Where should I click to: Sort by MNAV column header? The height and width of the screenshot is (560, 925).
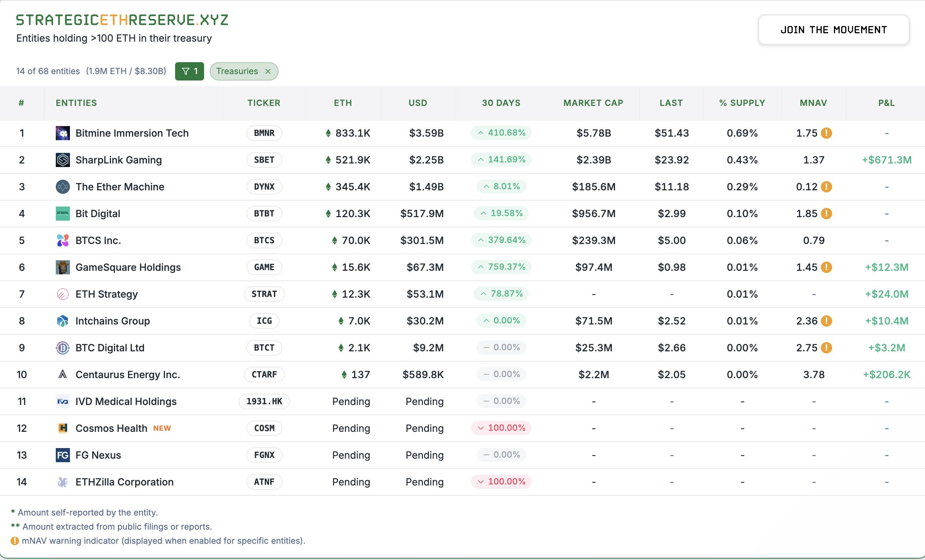pos(813,103)
